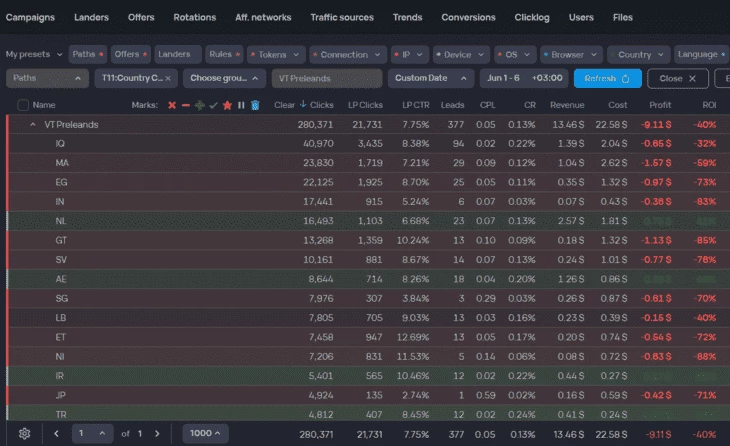Click the VT Preleands search field
Screen dimensions: 730x446
pyautogui.click(x=327, y=78)
